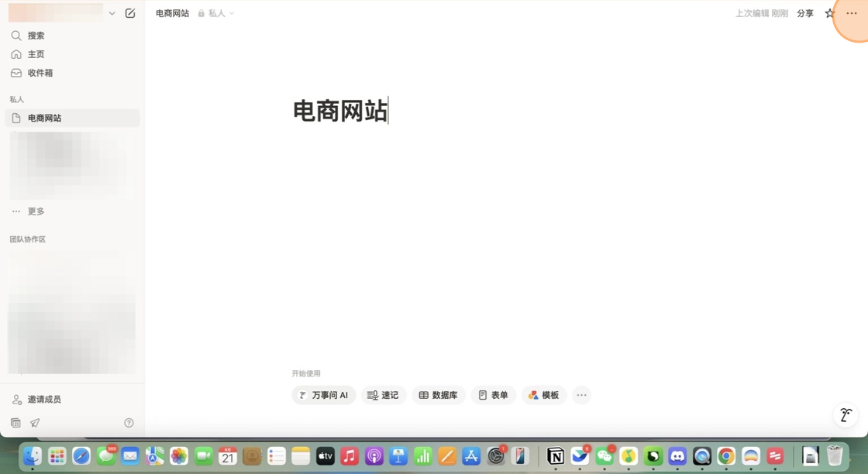Open System Settings in the Dock
This screenshot has width=868, height=474.
(495, 455)
